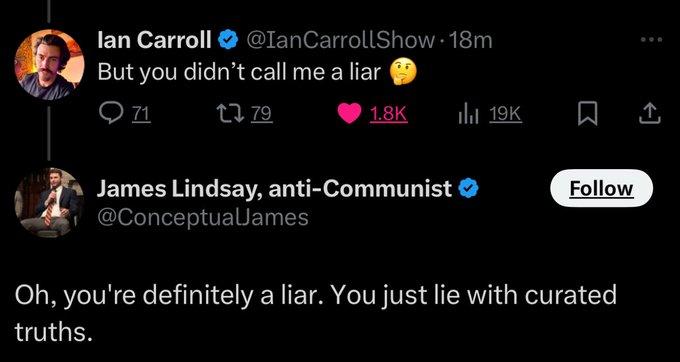Open the view analytics bar chart icon

point(470,115)
